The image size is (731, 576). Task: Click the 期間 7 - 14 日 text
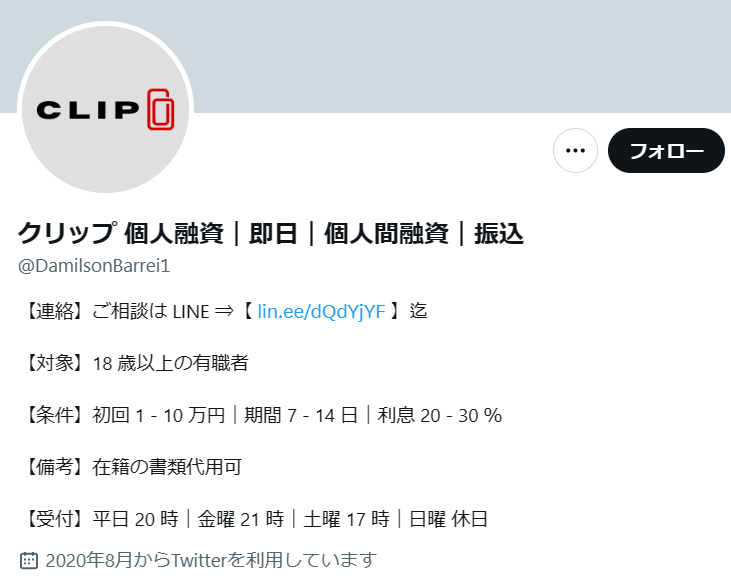tap(301, 415)
